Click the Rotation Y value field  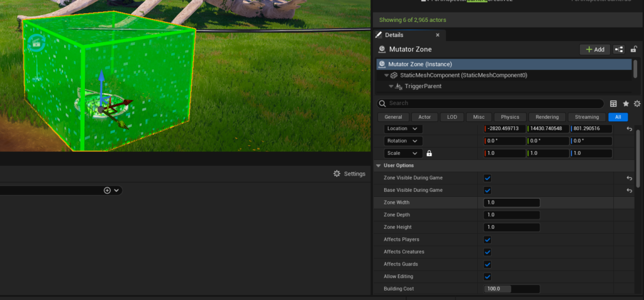[548, 141]
